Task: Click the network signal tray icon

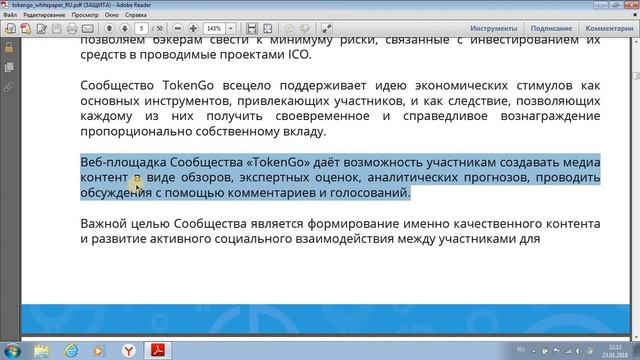Action: [x=568, y=351]
